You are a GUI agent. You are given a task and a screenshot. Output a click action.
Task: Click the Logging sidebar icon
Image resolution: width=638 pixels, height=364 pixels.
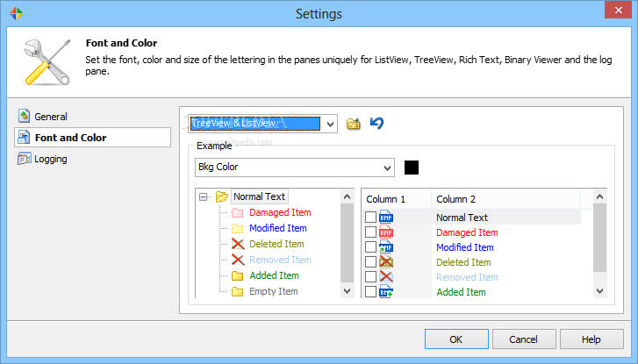pos(24,159)
